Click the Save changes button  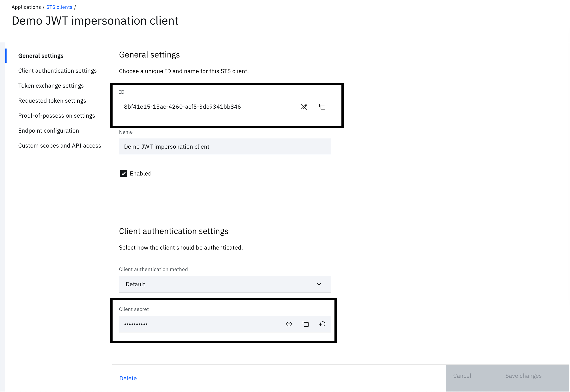point(523,376)
